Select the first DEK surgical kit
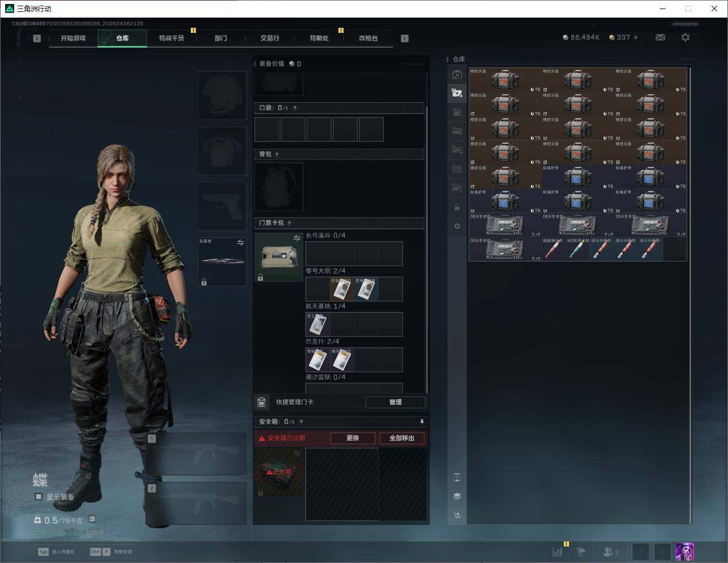 pyautogui.click(x=505, y=225)
